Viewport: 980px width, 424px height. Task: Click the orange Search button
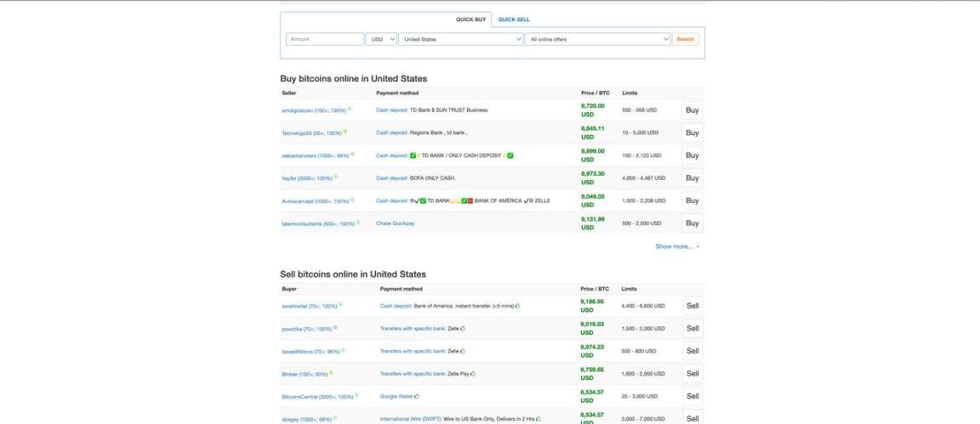coord(685,39)
